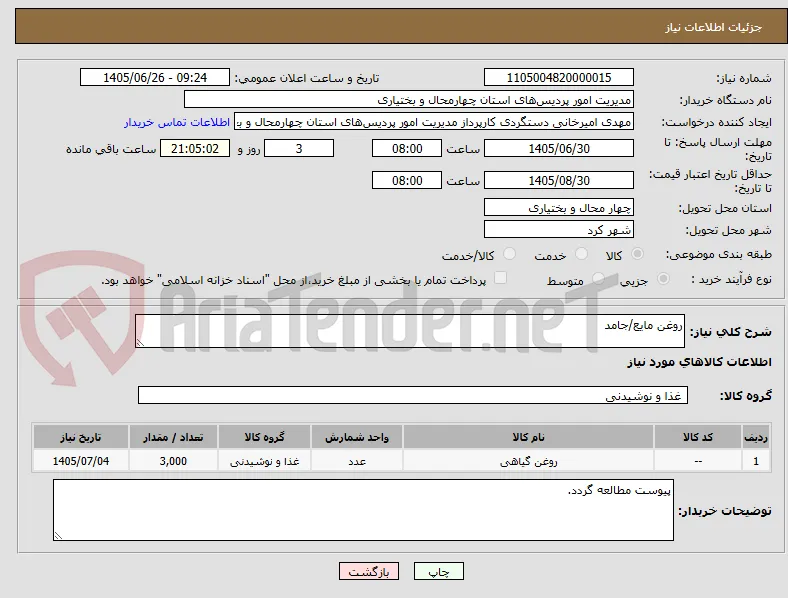
Task: Click the تعداد / مقدار column header
Action: [173, 437]
